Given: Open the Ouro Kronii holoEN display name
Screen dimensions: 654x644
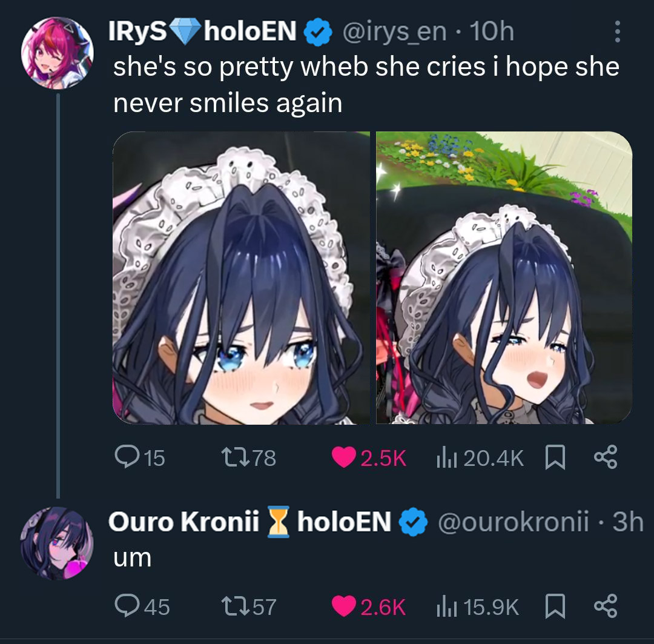Looking at the screenshot, I should tap(249, 522).
